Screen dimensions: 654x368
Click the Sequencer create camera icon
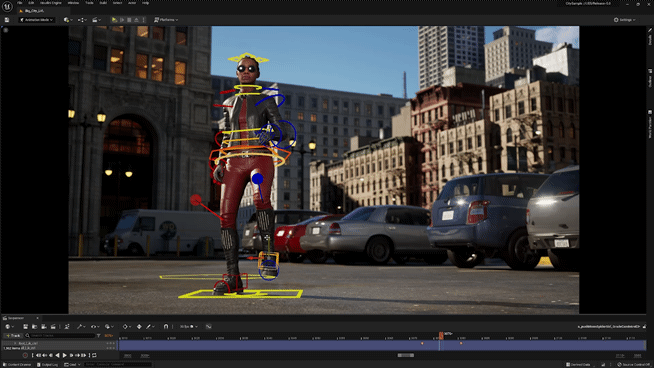(44, 327)
